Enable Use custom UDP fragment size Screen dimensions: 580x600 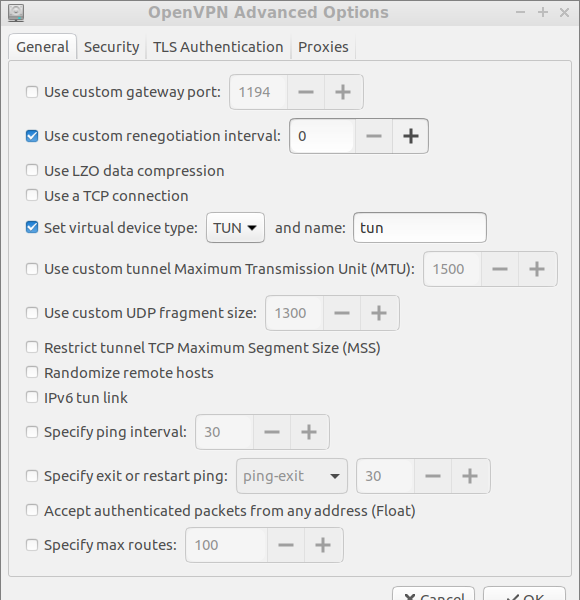coord(32,313)
